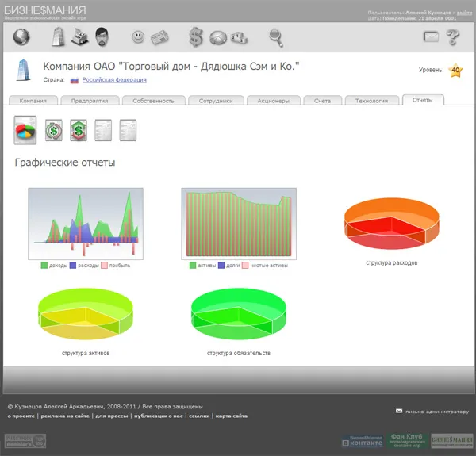Open the Технологии tab

click(x=371, y=101)
